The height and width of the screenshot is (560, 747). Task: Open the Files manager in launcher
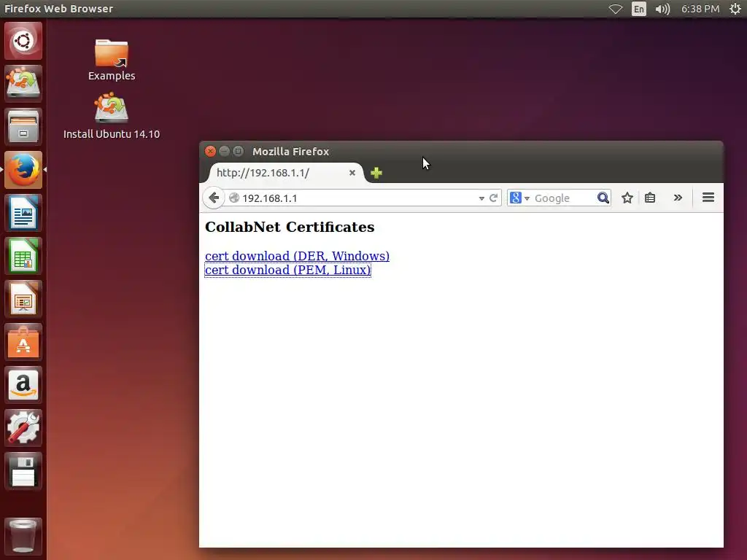[x=23, y=127]
